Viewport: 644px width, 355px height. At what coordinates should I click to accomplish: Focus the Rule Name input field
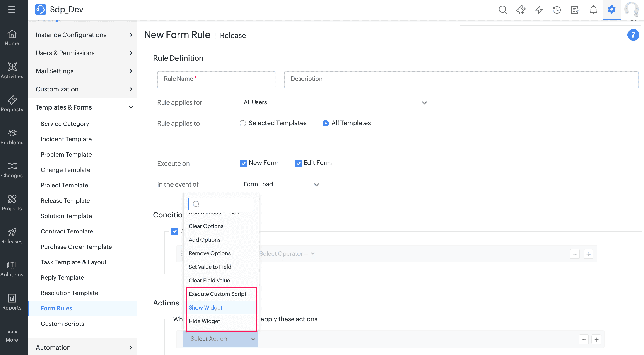coord(216,80)
